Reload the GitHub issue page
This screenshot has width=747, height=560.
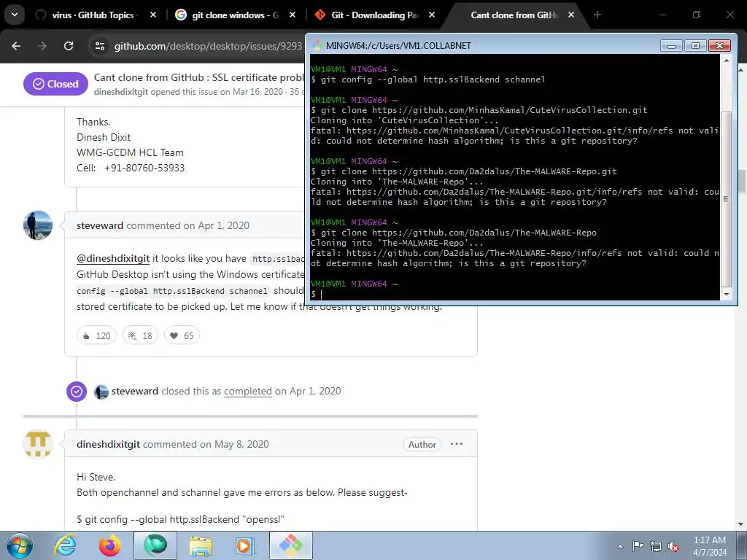(69, 46)
